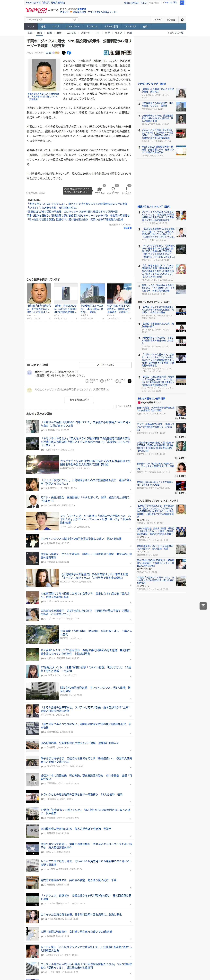The height and width of the screenshot is (980, 210).
Task: Check the コメント非表示 checkbox
Action: (x=115, y=406)
